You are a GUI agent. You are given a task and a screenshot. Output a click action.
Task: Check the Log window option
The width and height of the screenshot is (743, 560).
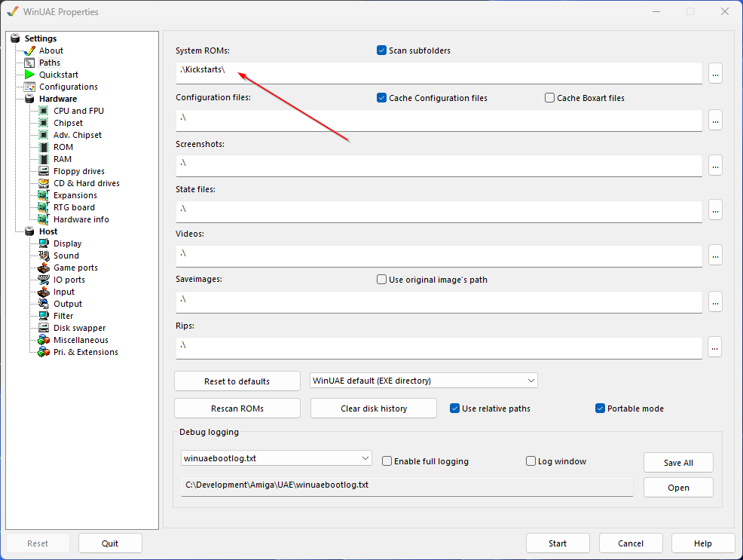pos(530,461)
